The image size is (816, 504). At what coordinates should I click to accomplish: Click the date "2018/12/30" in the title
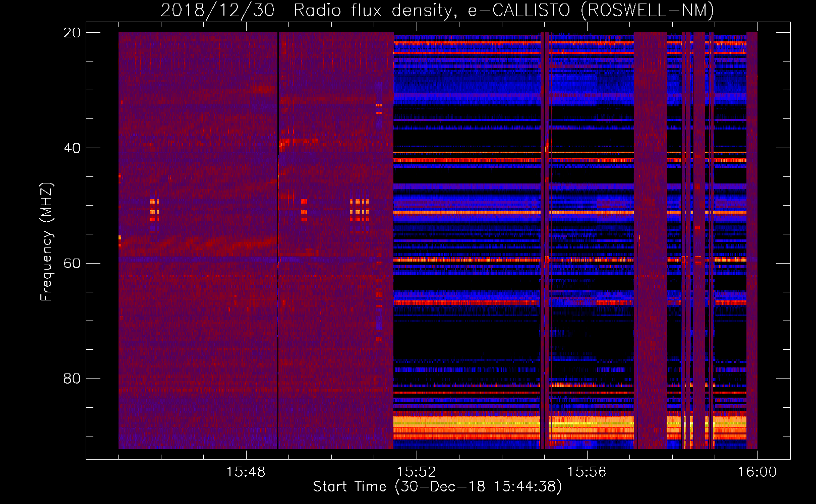218,10
